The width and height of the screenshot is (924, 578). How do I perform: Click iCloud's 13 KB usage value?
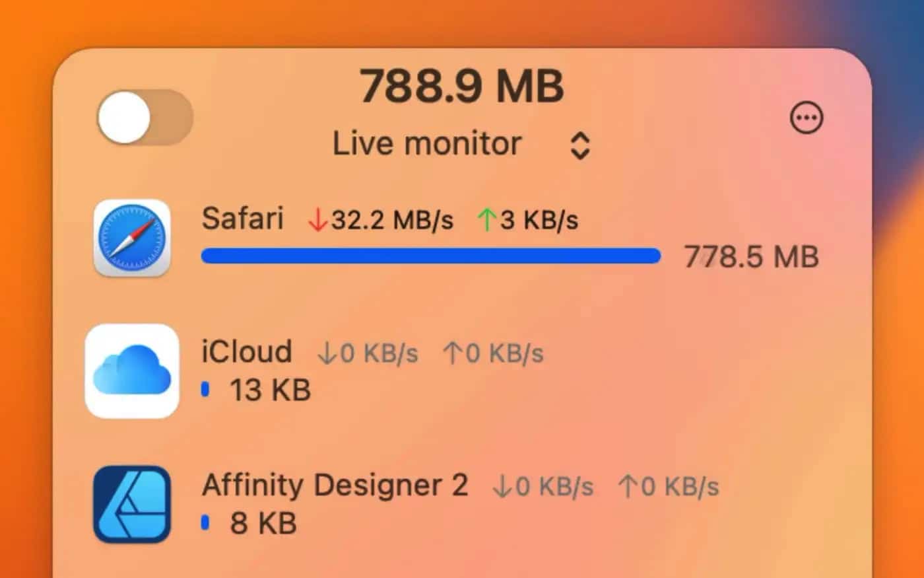click(270, 390)
